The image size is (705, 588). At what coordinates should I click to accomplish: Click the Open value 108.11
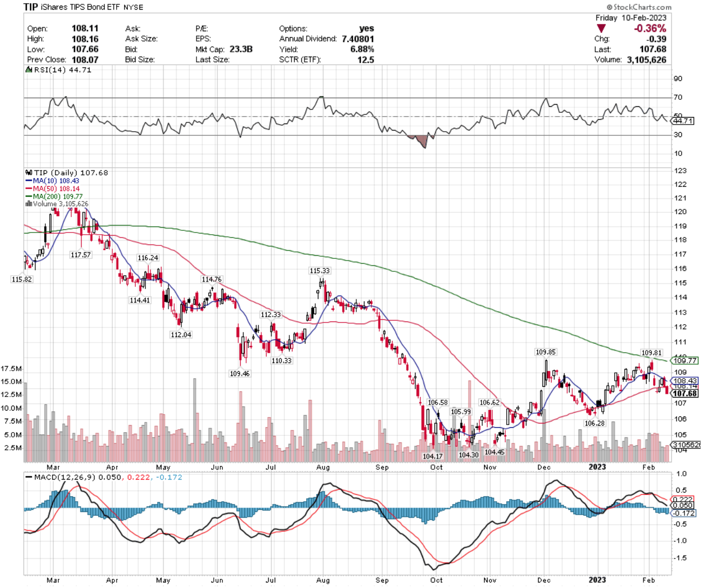click(85, 29)
